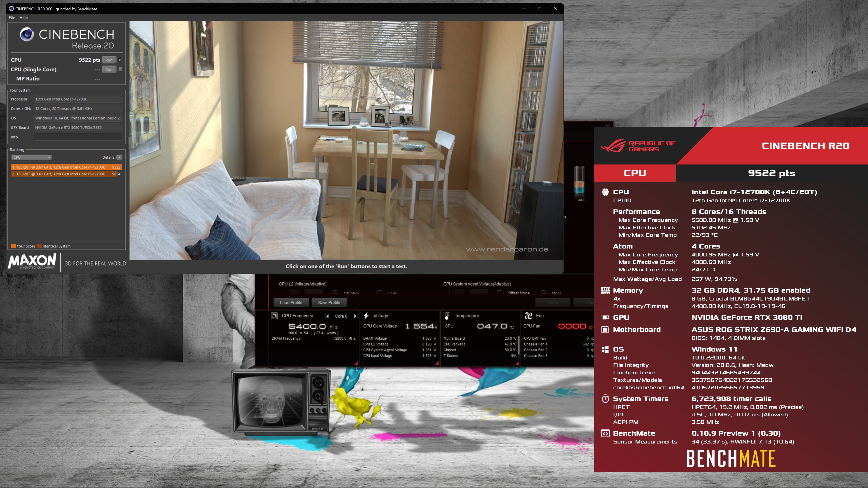Click the 047.0 °C CPU temperature value
Viewport: 868px width, 488px height.
pyautogui.click(x=495, y=326)
